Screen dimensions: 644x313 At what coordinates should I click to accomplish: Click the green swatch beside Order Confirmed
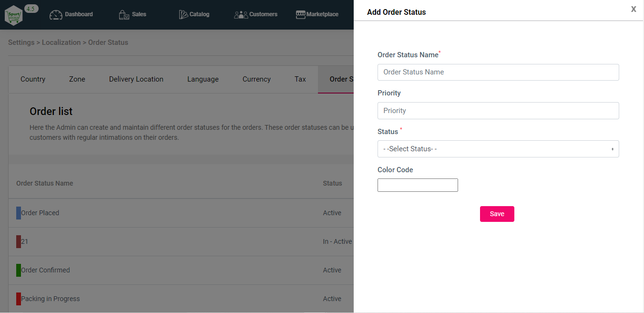tap(19, 270)
